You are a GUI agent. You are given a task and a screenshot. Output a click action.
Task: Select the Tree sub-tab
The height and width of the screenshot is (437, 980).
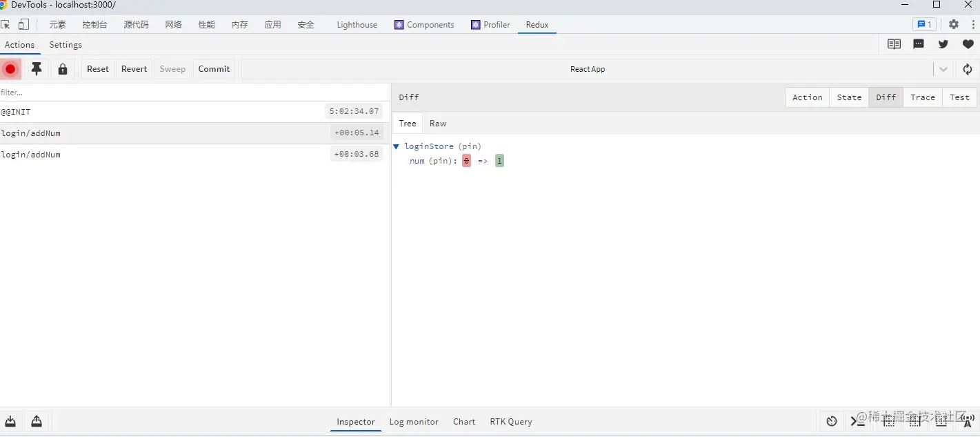[408, 124]
